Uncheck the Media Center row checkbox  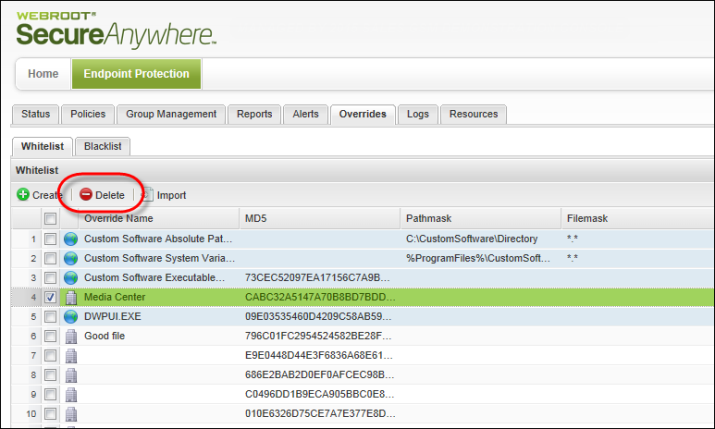(50, 297)
